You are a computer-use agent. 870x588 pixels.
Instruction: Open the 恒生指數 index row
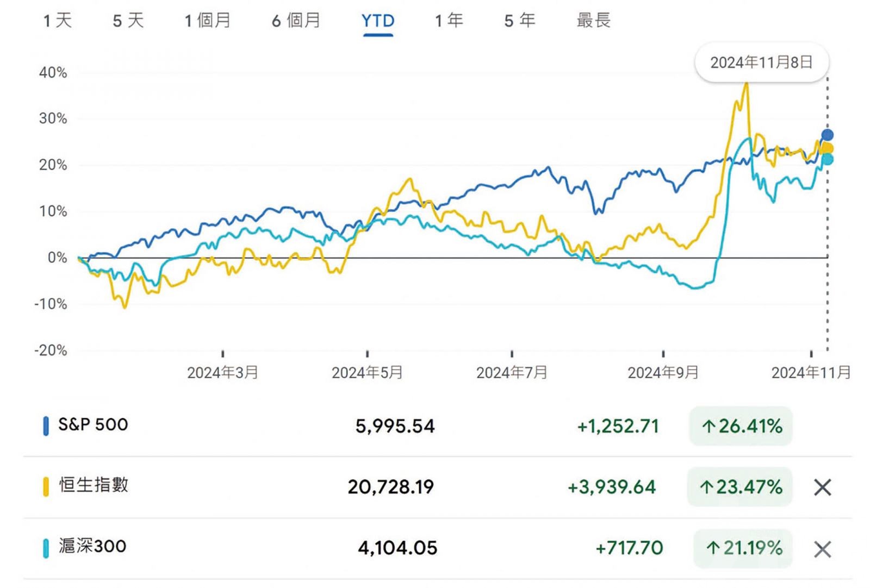[x=438, y=487]
